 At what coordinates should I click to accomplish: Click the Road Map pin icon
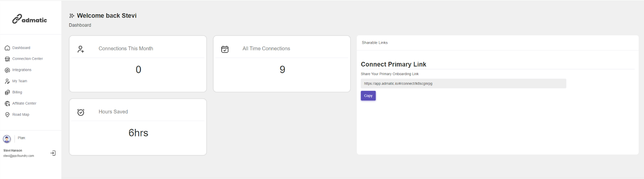(x=7, y=115)
